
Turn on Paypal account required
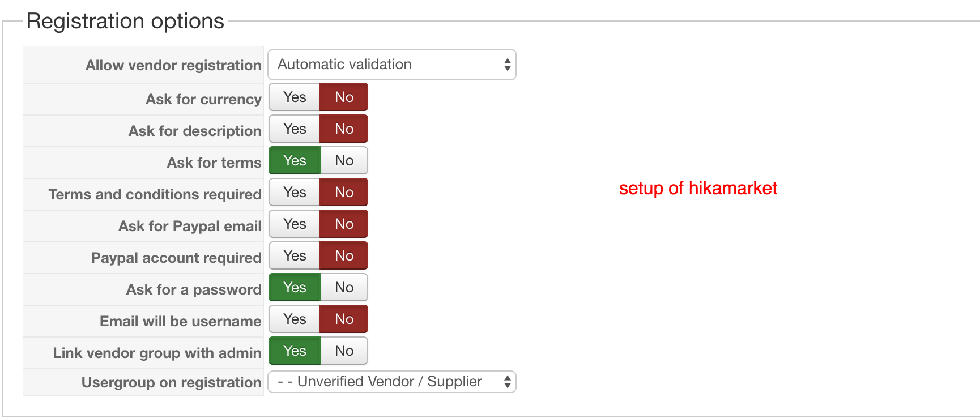click(x=295, y=256)
